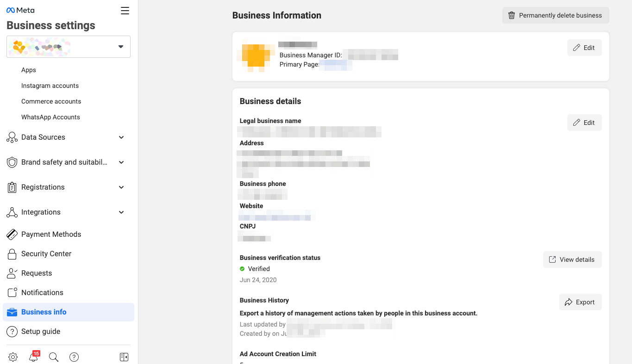Viewport: 632px width, 364px height.
Task: Click the Meta logo
Action: tap(20, 10)
